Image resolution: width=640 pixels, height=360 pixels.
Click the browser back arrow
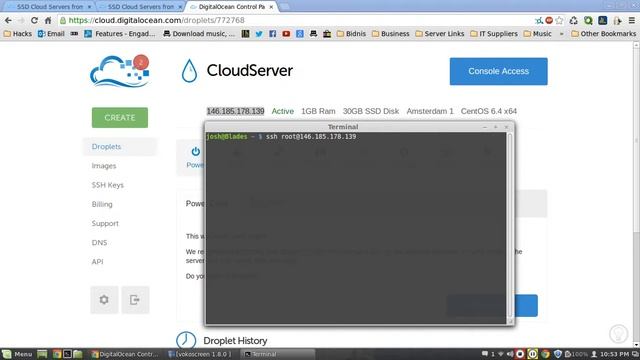point(8,20)
